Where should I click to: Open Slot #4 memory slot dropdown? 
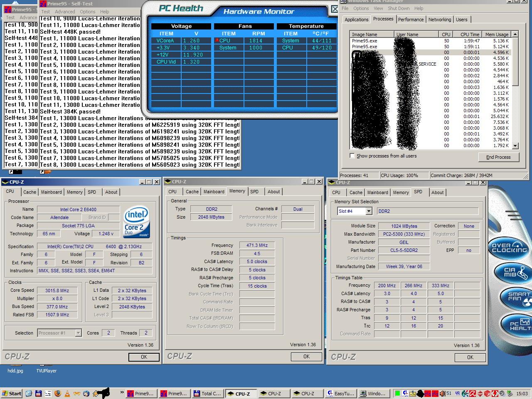pos(355,211)
